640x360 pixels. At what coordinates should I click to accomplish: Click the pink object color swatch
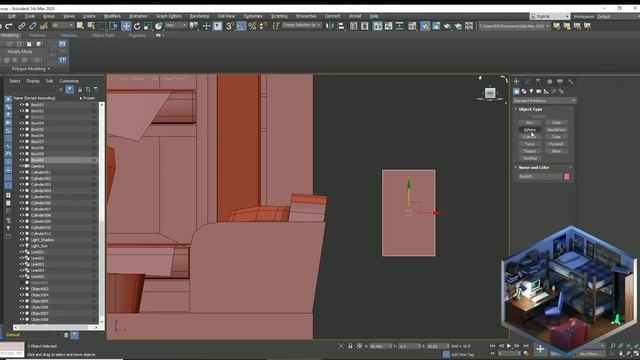567,177
